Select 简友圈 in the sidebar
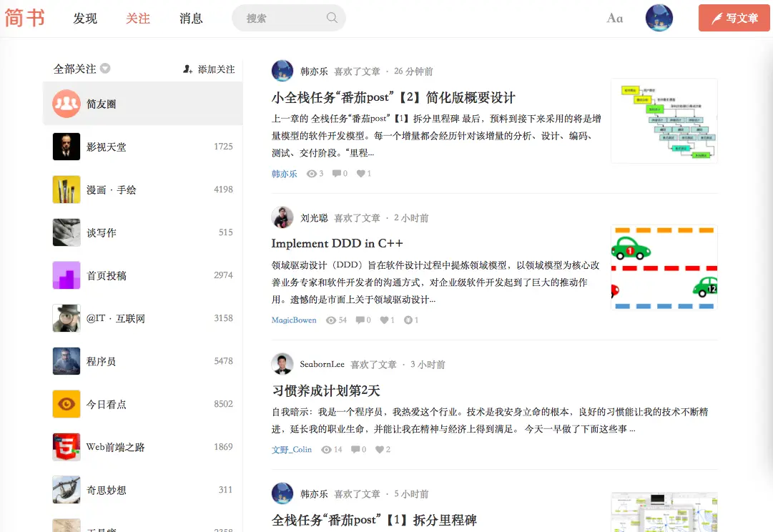The width and height of the screenshot is (773, 532). click(143, 104)
